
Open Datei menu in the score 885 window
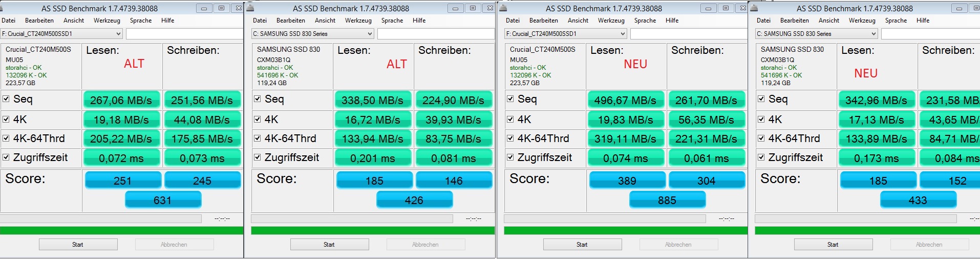coord(513,21)
